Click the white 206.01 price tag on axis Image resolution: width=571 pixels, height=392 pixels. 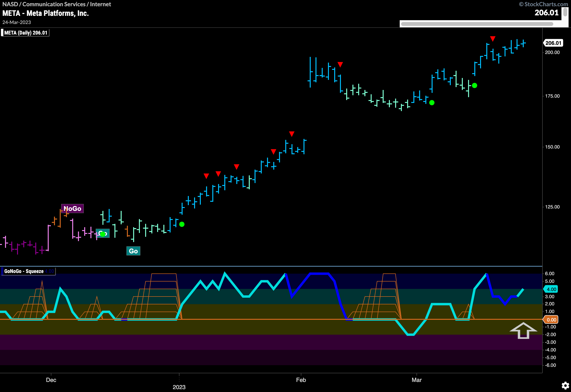tap(553, 43)
